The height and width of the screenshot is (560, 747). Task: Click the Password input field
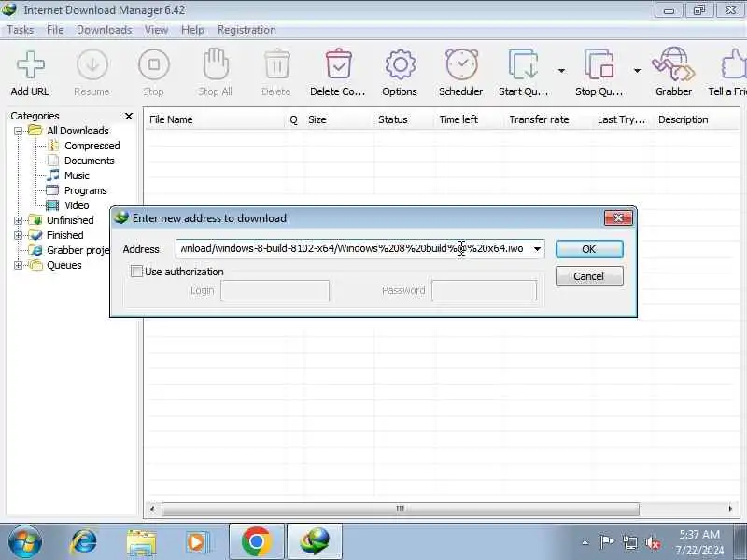484,290
